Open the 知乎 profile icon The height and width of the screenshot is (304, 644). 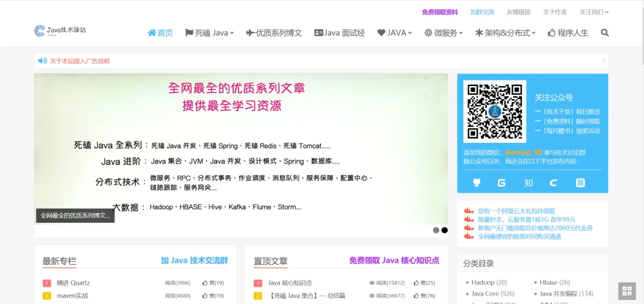click(528, 183)
